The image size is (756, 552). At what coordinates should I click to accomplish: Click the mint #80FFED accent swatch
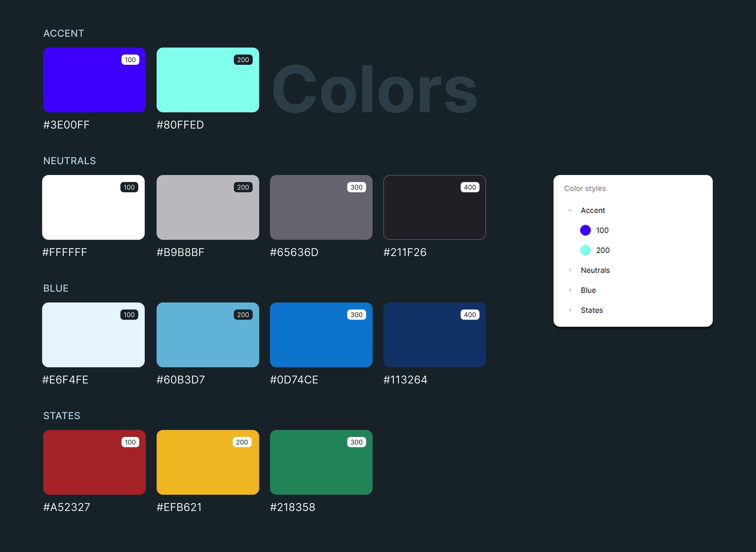click(208, 80)
